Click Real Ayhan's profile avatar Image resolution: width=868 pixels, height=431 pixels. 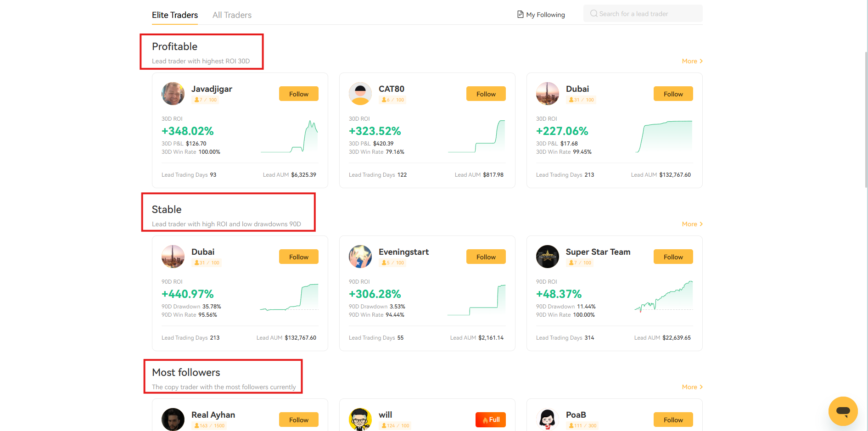[x=173, y=419]
